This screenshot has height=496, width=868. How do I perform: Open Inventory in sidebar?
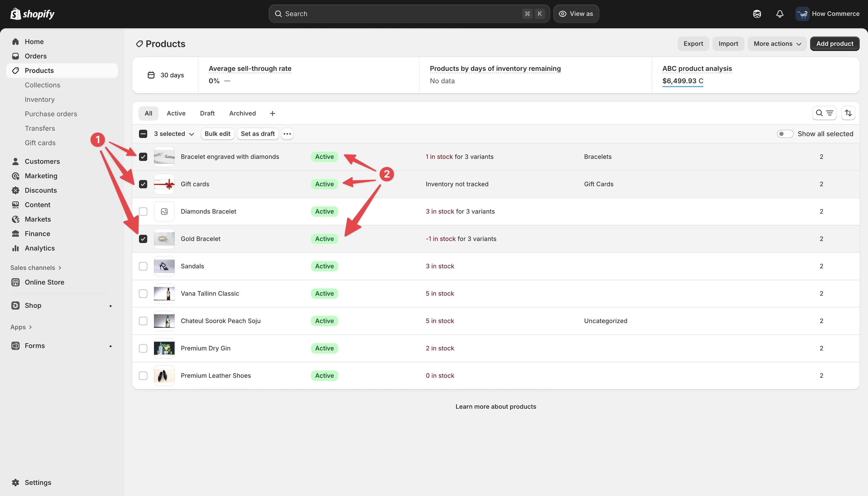point(39,99)
